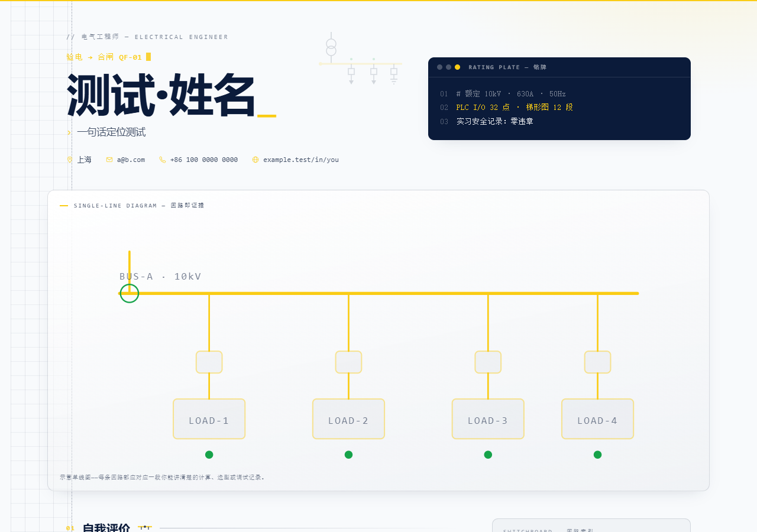Click the yellow dot in Rating Plate title bar
The image size is (757, 532).
457,67
